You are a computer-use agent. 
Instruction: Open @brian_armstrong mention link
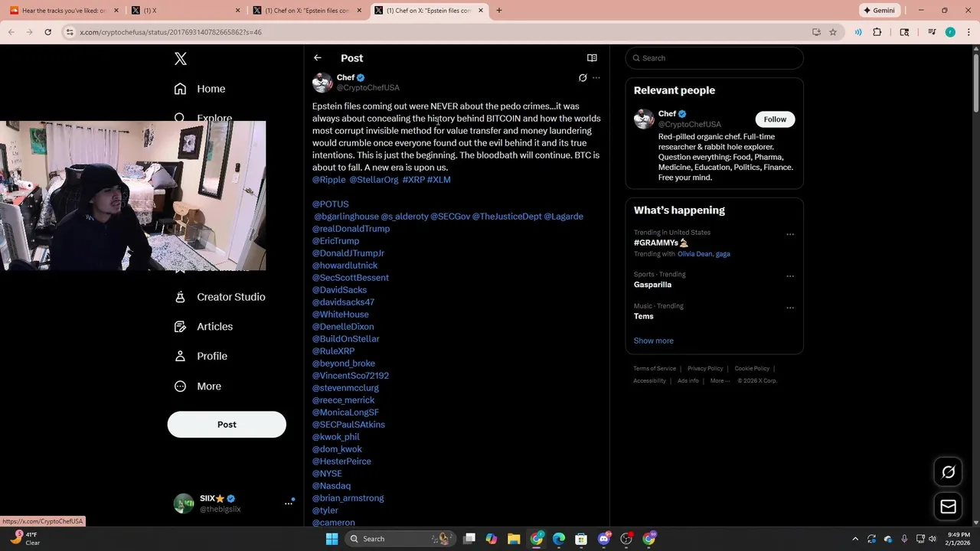coord(348,498)
